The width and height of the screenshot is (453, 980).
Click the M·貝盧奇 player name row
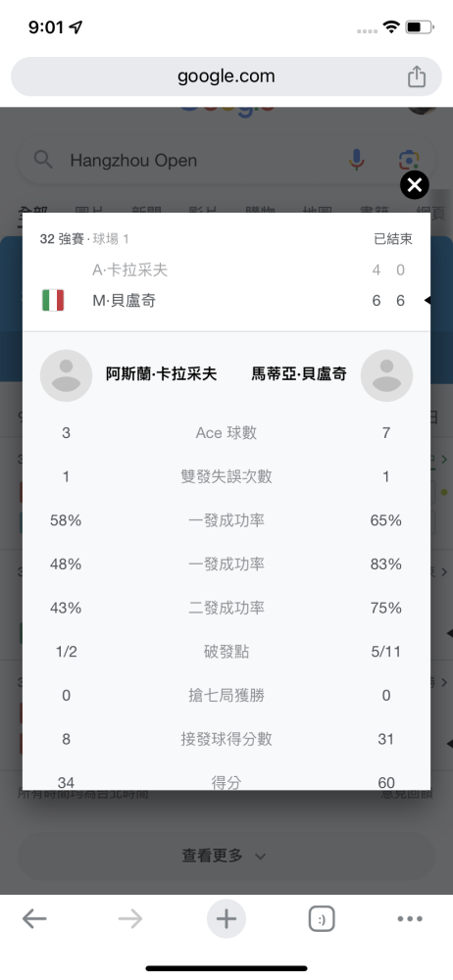tap(226, 301)
